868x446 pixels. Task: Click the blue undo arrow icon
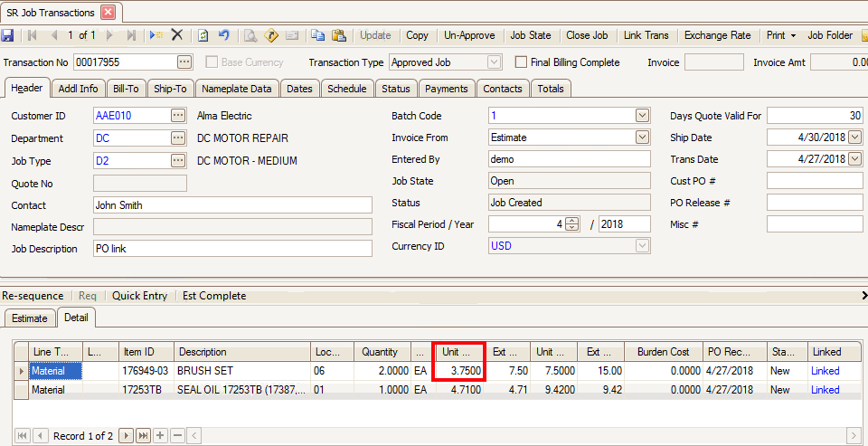click(223, 35)
